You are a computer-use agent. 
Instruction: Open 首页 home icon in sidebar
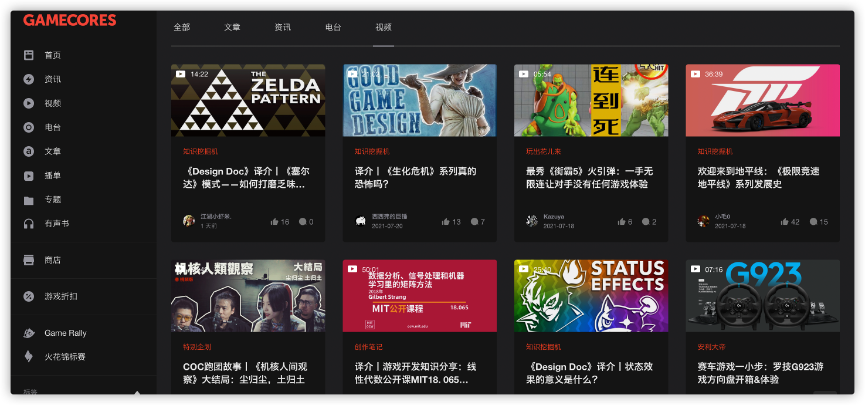(29, 55)
